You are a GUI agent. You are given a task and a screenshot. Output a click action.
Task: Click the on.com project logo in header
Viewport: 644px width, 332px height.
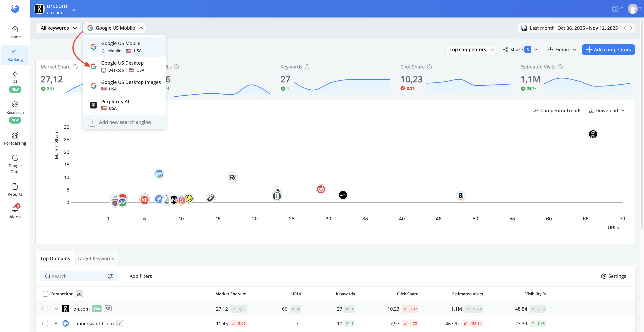[x=39, y=9]
